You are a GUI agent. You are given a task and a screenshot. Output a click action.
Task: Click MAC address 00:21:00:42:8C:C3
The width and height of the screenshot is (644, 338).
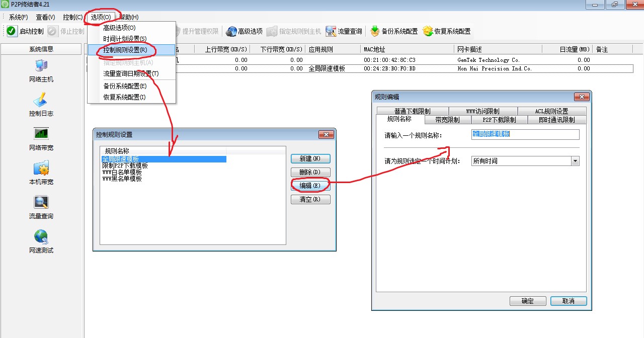[x=389, y=60]
